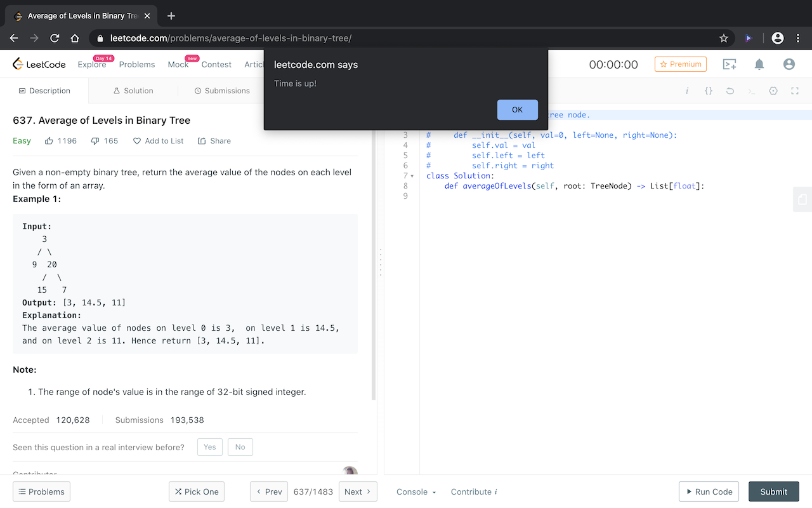Expand the Console dropdown
Image resolution: width=812 pixels, height=508 pixels.
(x=416, y=491)
